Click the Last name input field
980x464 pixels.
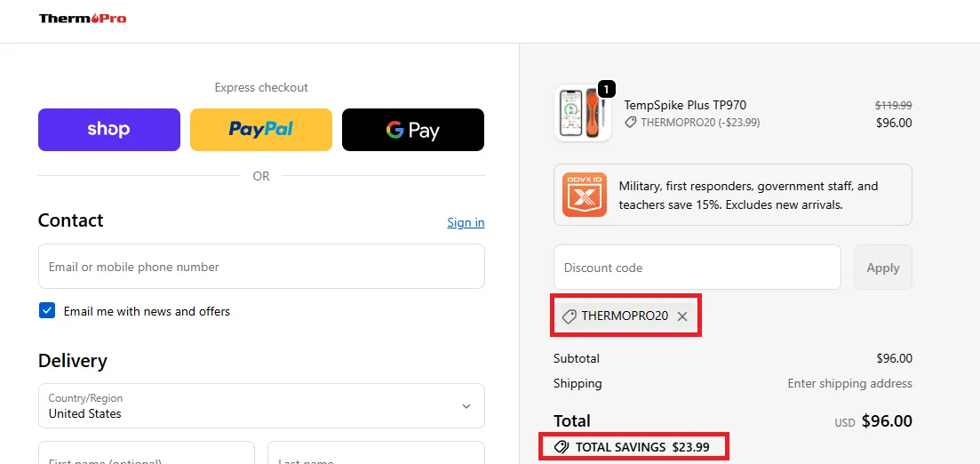tap(376, 455)
